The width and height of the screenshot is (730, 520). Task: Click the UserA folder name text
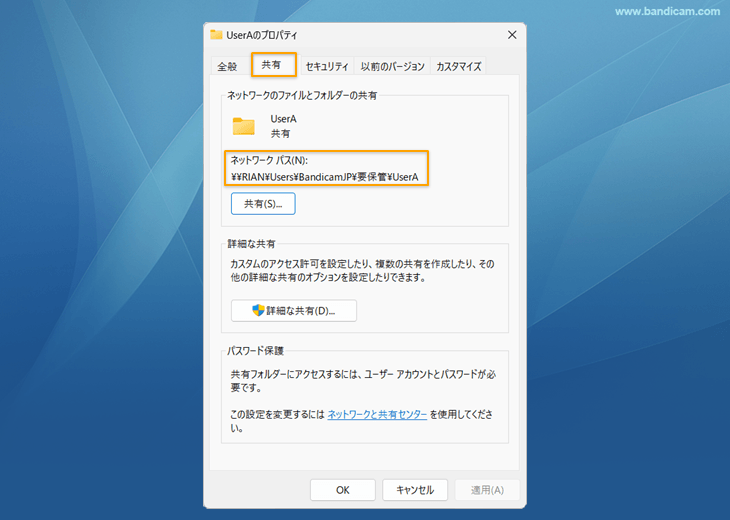click(x=284, y=119)
